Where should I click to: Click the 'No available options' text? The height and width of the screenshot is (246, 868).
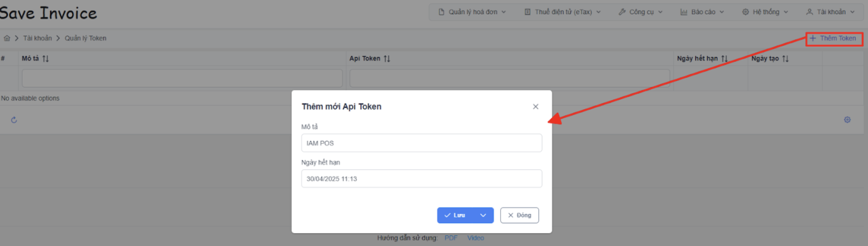[x=30, y=98]
